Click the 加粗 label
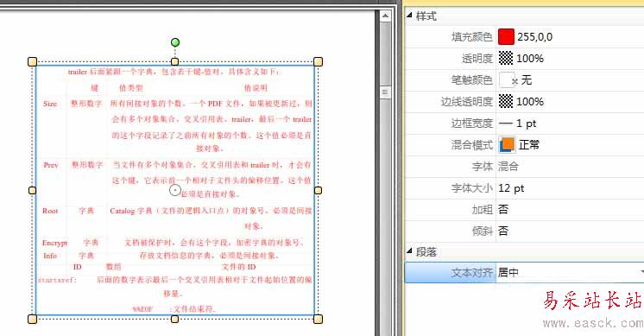Viewport: 644px width, 336px height. 483,210
